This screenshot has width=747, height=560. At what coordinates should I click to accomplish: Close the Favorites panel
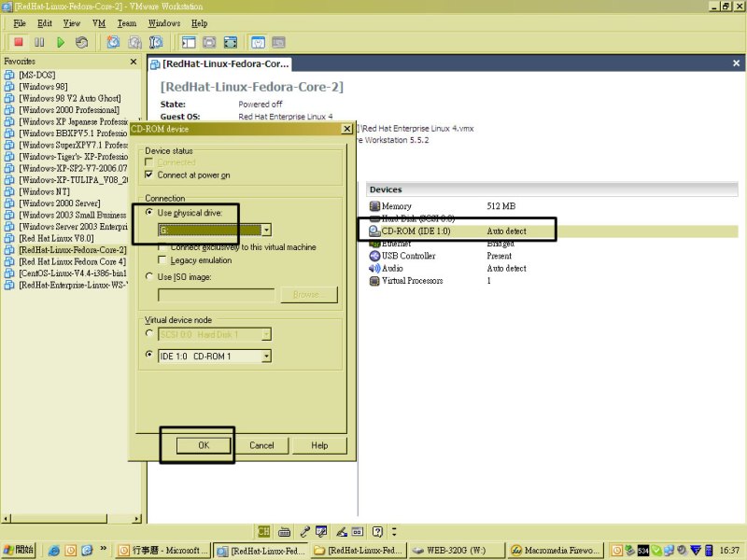[x=134, y=62]
